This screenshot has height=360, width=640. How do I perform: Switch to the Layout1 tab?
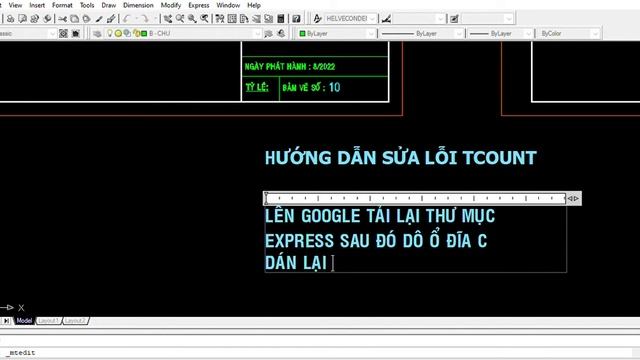[x=49, y=321]
